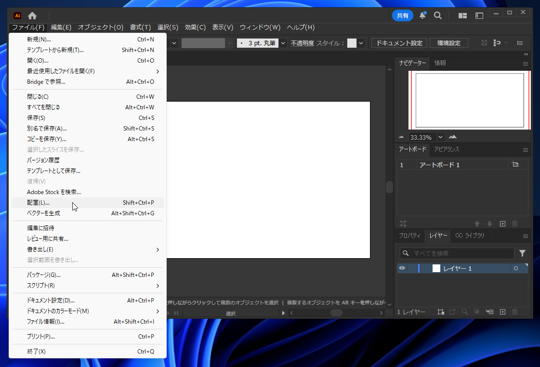
Task: Create new sublayer icon
Action: point(489,312)
